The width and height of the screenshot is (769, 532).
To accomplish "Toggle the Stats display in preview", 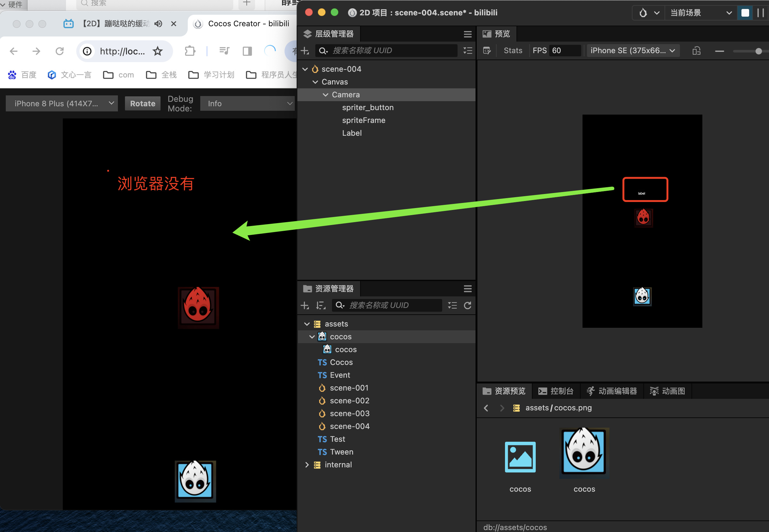I will pos(513,51).
